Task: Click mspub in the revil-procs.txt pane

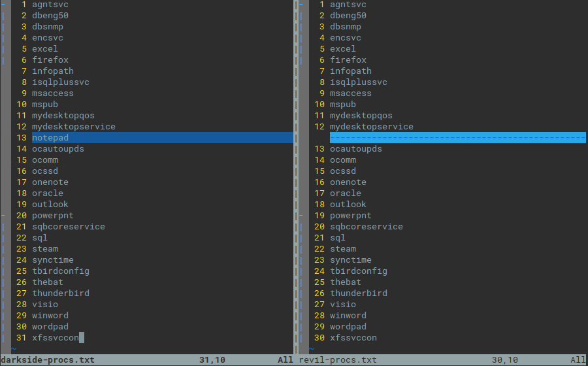Action: coord(343,105)
